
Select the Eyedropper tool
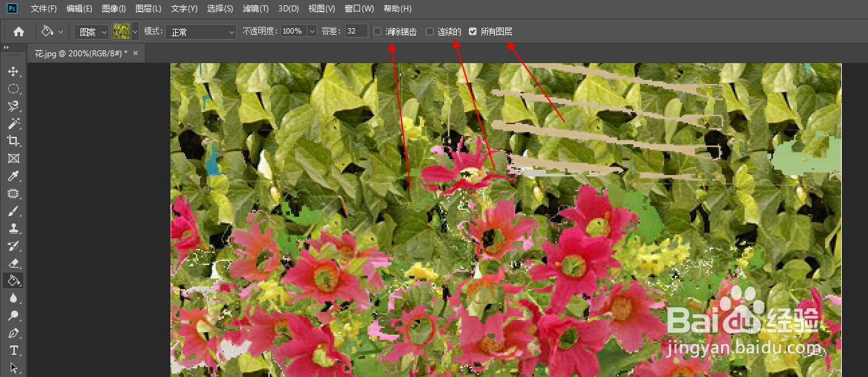click(x=13, y=176)
